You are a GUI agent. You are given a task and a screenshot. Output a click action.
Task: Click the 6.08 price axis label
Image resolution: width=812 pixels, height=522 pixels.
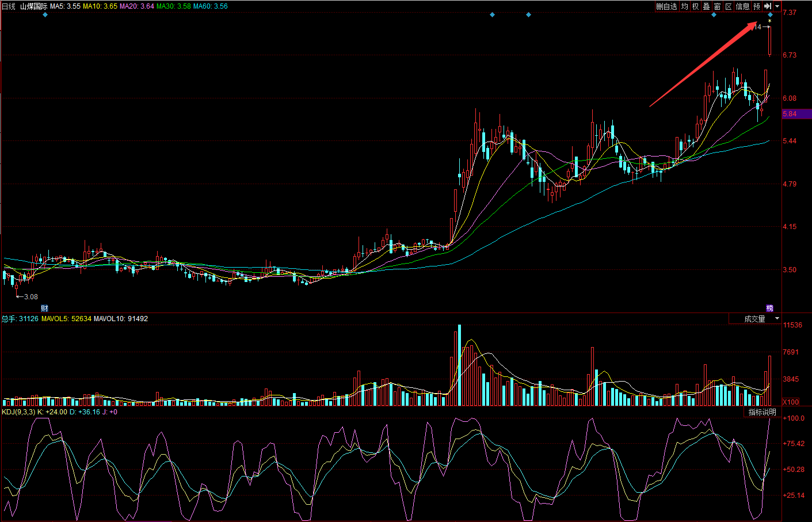[x=790, y=98]
